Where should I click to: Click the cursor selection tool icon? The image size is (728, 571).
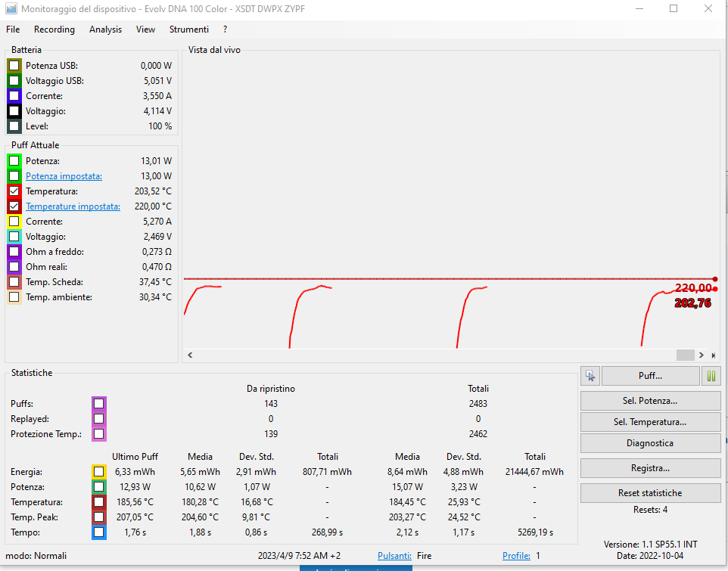point(590,376)
